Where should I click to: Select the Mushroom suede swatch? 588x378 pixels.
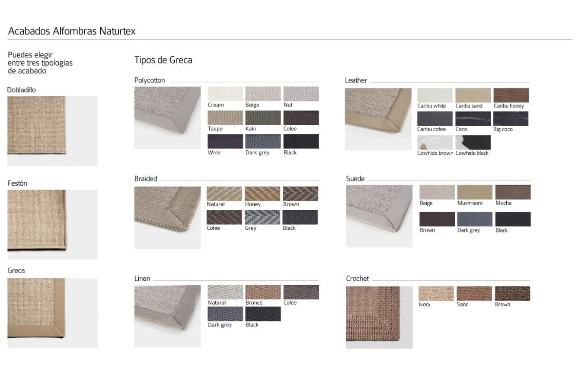click(475, 192)
